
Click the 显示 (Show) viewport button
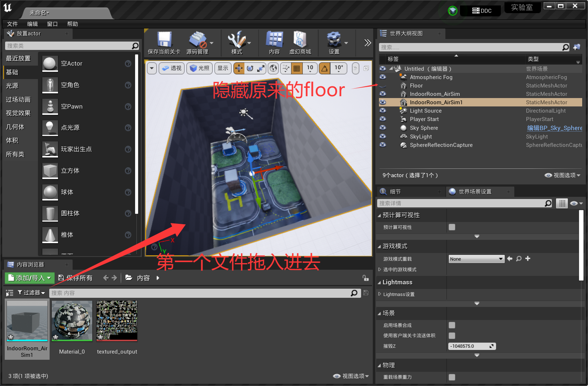pos(223,68)
